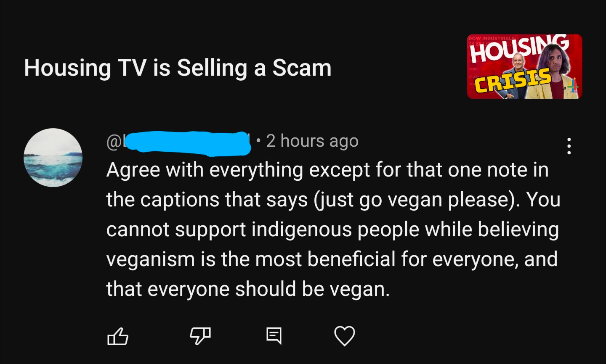Screen dimensions: 606x364
Task: Click the last line "that everyone should be vegan."
Action: point(248,289)
